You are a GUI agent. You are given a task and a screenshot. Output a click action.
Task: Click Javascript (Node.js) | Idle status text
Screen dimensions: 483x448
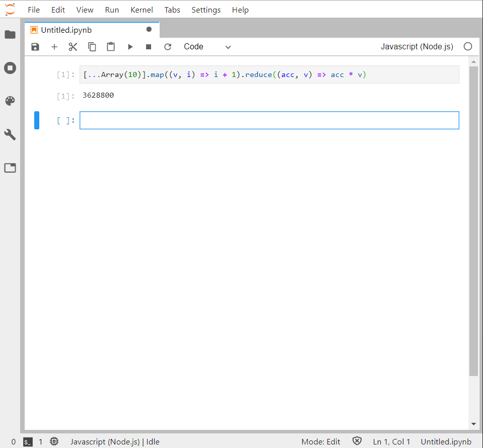tap(115, 442)
